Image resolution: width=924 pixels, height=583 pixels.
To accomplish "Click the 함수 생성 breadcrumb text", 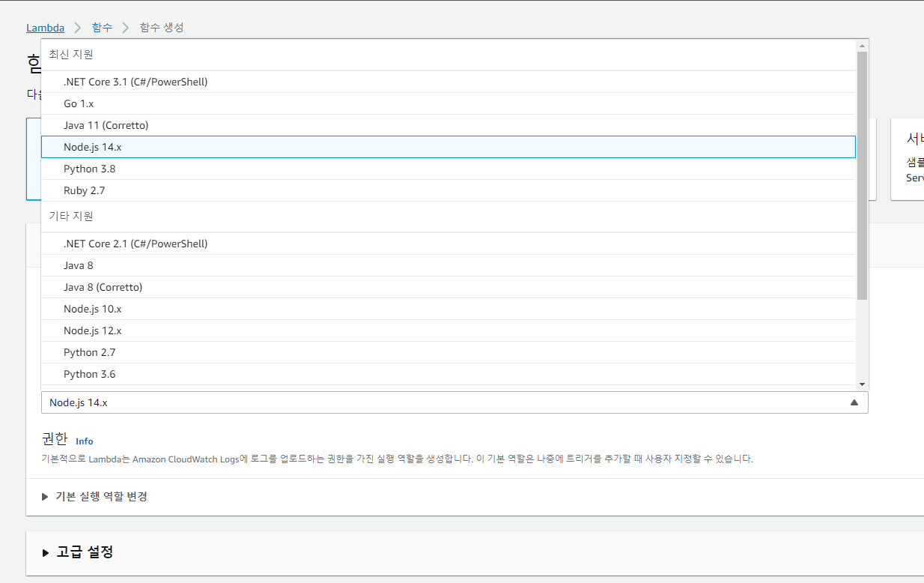I will 162,28.
